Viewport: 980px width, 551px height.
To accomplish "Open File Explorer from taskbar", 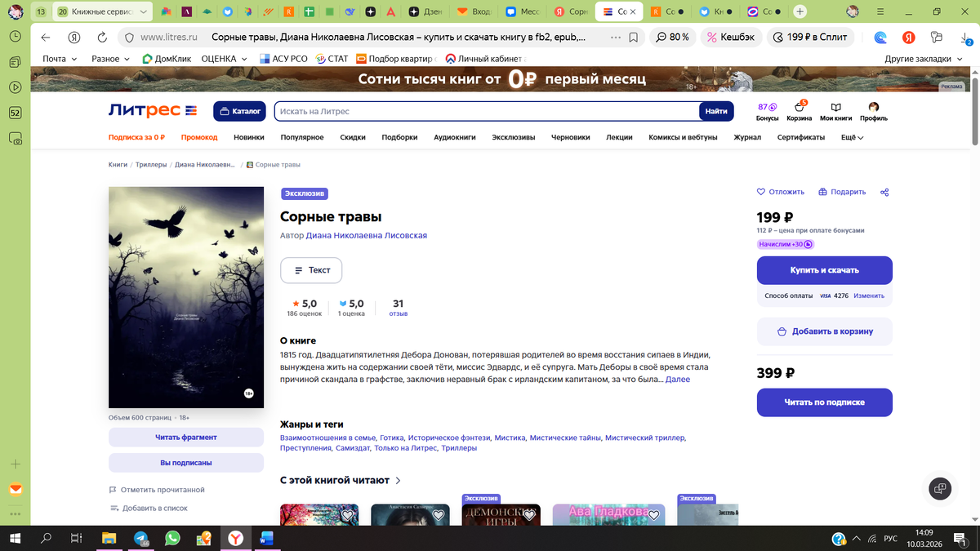I will pyautogui.click(x=109, y=539).
